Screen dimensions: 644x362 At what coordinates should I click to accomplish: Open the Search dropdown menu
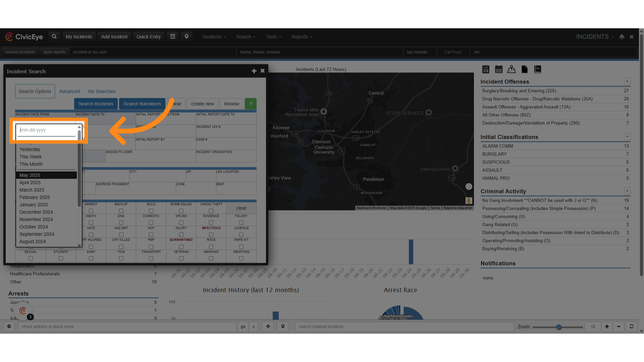pyautogui.click(x=246, y=37)
